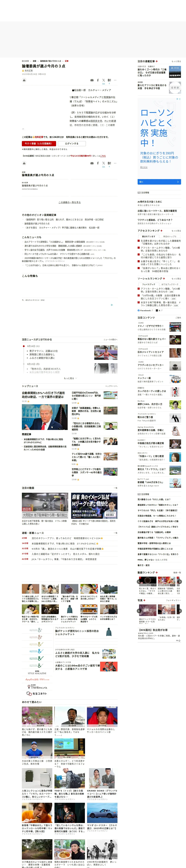Open lower three-dot more menu below the paywall
The width and height of the screenshot is (186, 868).
coord(115,163)
